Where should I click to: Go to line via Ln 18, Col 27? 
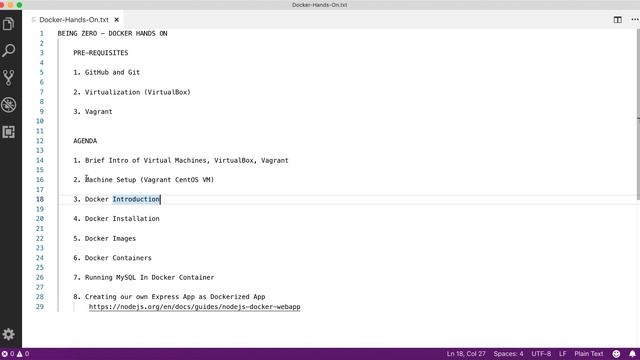[x=466, y=354]
